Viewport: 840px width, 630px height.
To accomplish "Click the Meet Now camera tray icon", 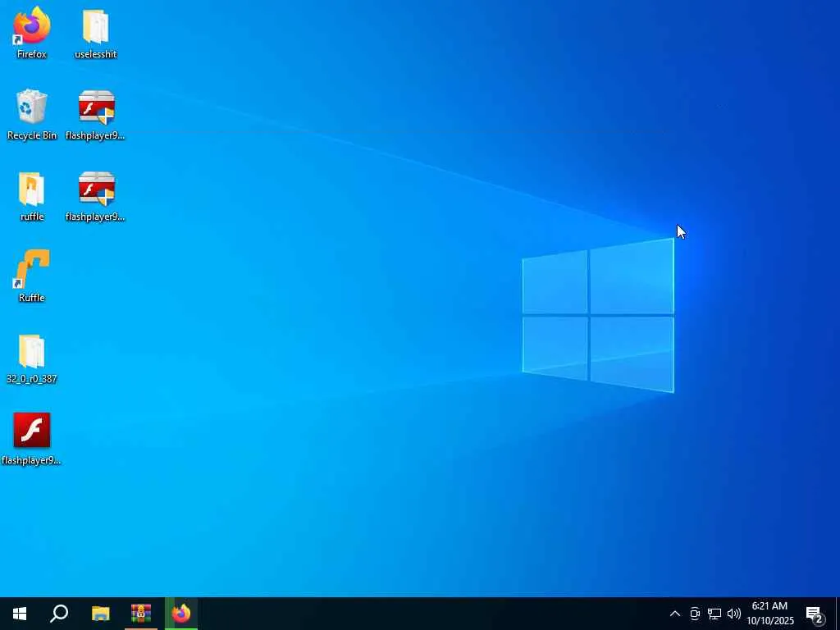I will [x=695, y=614].
